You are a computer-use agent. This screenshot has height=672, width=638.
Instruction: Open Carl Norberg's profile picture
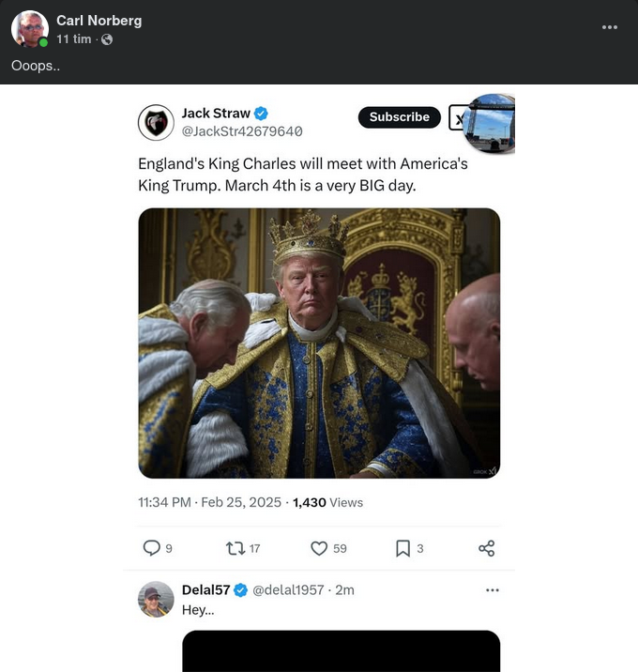pos(30,29)
